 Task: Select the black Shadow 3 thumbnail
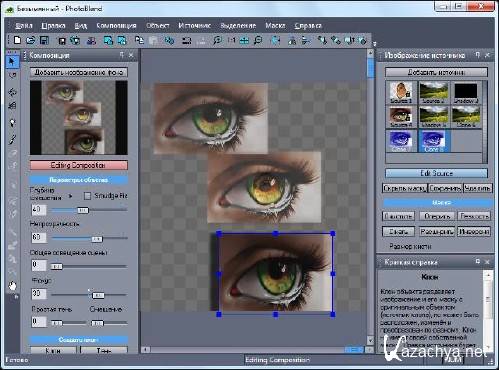466,92
